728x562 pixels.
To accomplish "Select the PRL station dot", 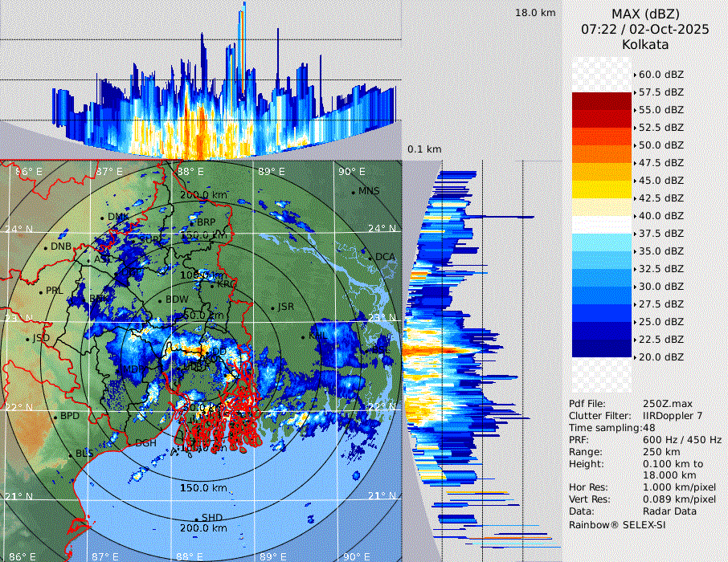I will click(41, 291).
